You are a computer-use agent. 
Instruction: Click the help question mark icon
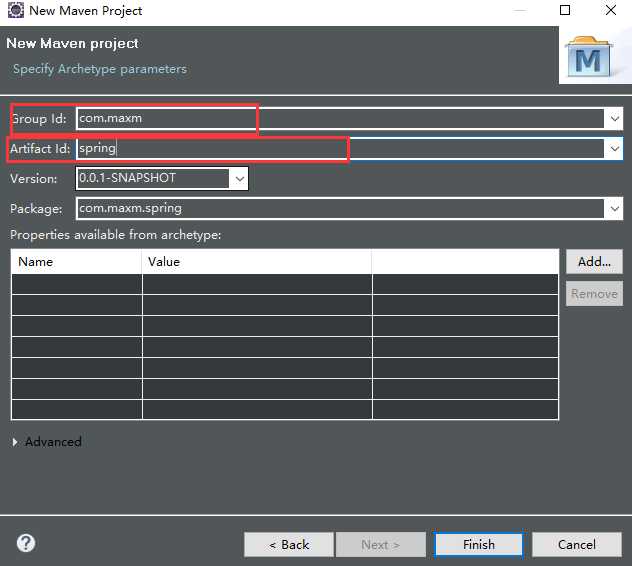26,543
